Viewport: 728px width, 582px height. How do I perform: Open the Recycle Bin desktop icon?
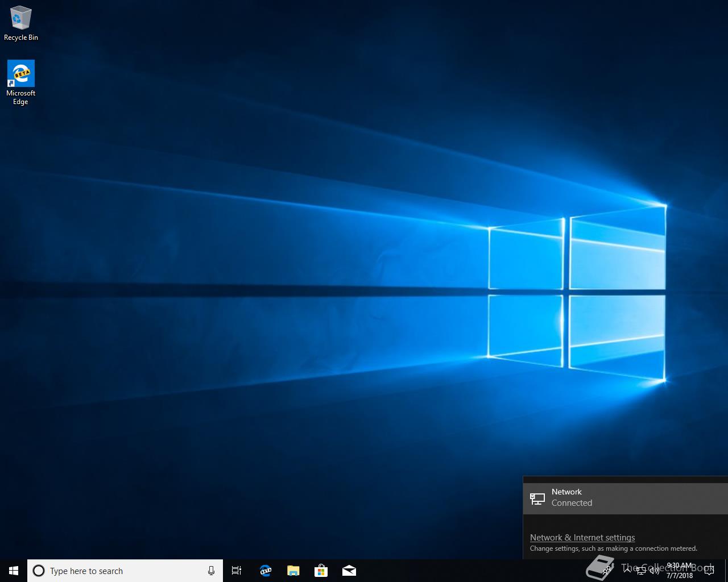pos(21,23)
